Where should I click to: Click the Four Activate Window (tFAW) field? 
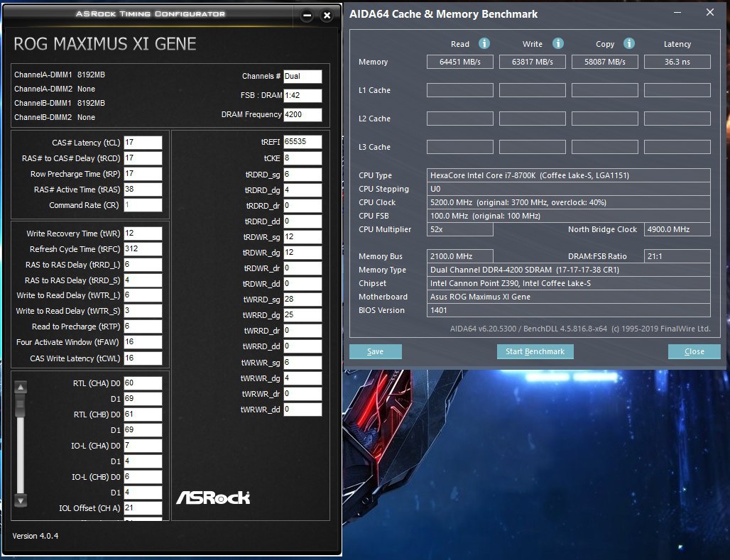tap(143, 342)
